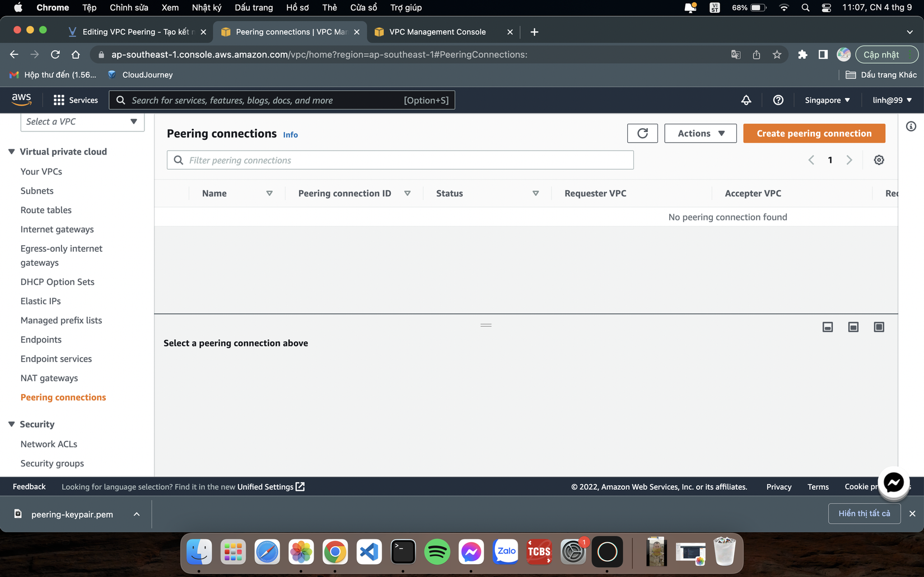Open the Dấu trang menu
The image size is (924, 577).
pyautogui.click(x=254, y=7)
